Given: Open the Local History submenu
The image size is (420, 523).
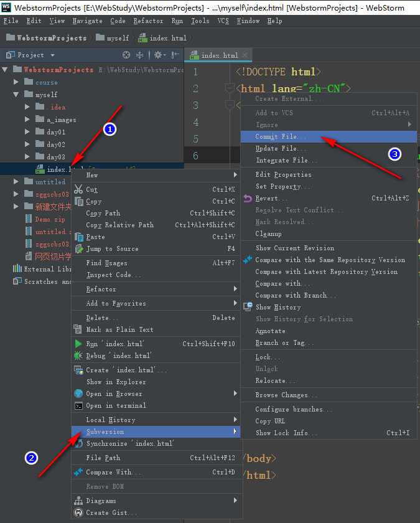Looking at the screenshot, I should (x=156, y=420).
